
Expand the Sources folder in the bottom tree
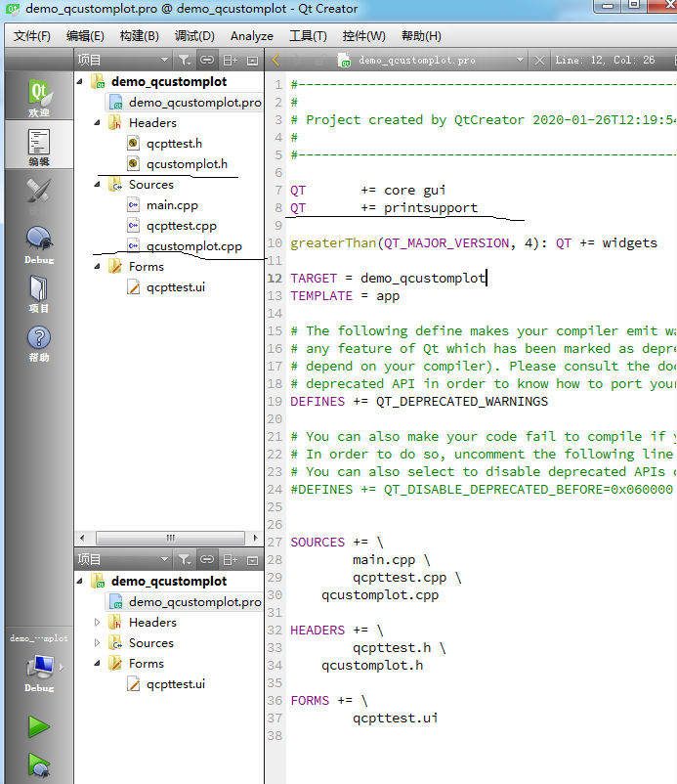98,642
